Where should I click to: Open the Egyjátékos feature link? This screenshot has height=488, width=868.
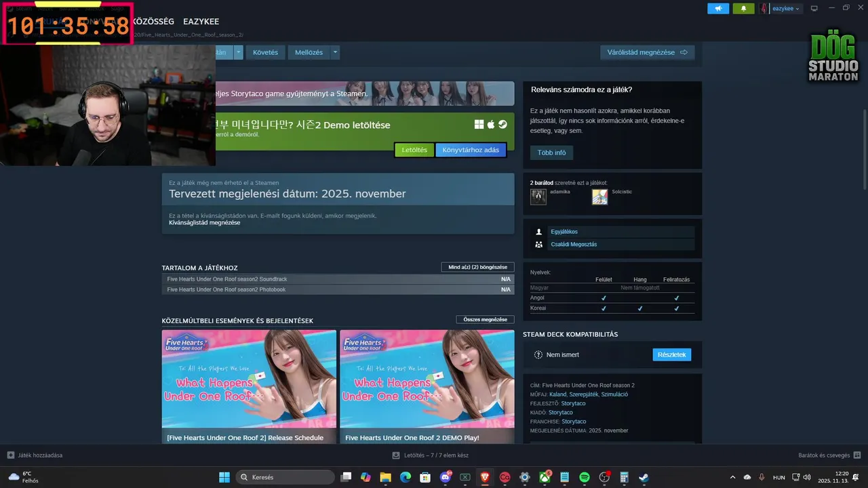pos(564,232)
